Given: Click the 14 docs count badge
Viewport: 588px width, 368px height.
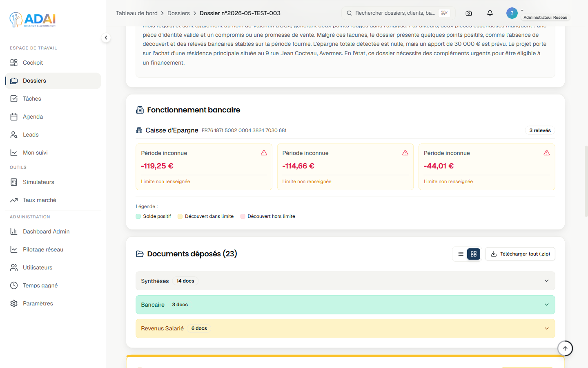Looking at the screenshot, I should pyautogui.click(x=185, y=281).
